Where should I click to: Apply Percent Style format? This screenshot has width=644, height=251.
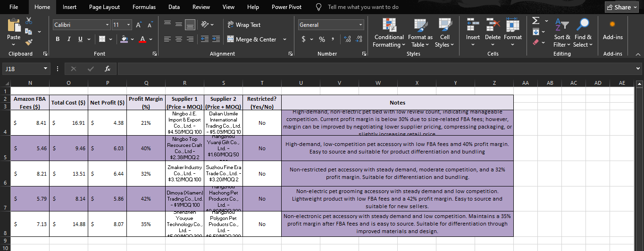click(322, 39)
